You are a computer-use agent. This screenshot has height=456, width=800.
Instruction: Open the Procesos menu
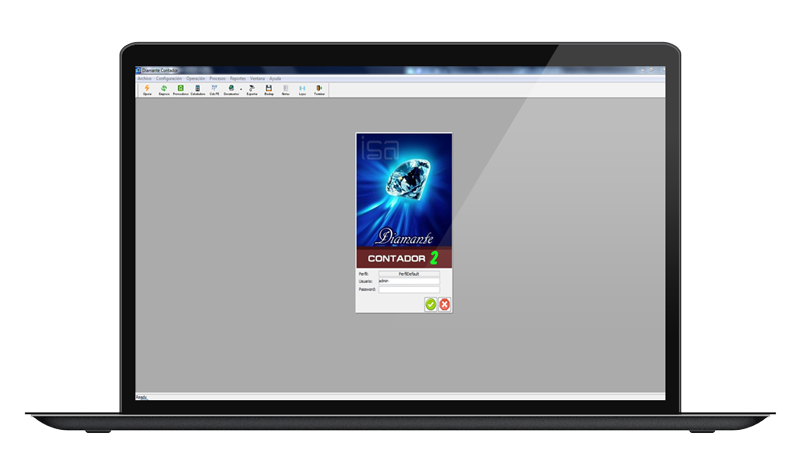coord(217,79)
